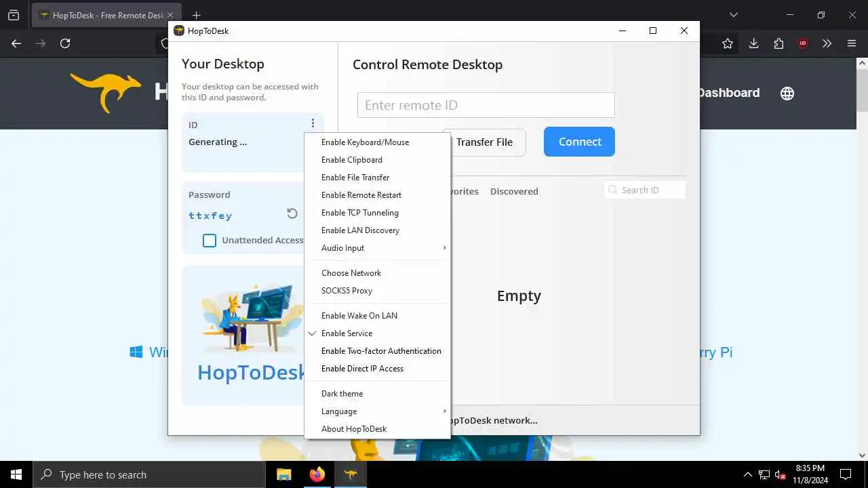The width and height of the screenshot is (868, 488).
Task: Select Choose Network menu entry
Action: 377,273
